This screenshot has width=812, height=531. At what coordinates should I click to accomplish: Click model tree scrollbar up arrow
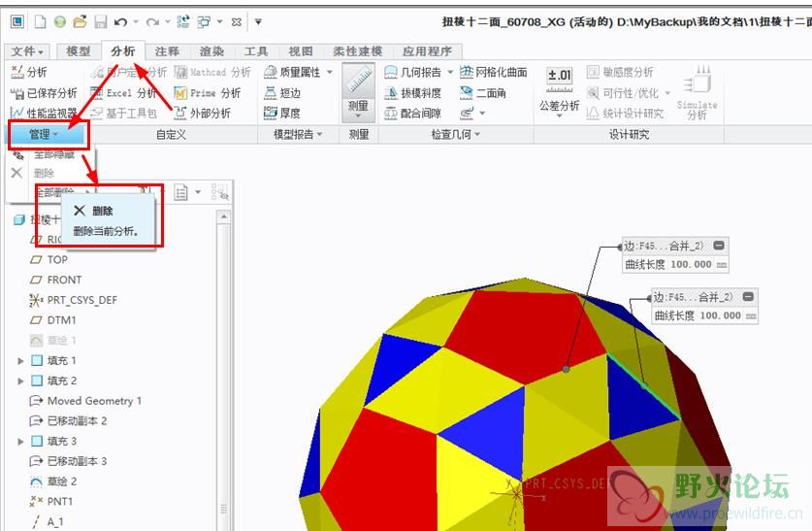pyautogui.click(x=224, y=216)
